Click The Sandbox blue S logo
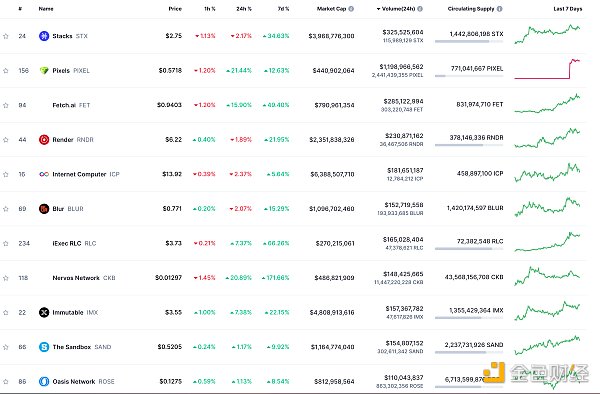This screenshot has height=394, width=600. point(44,347)
